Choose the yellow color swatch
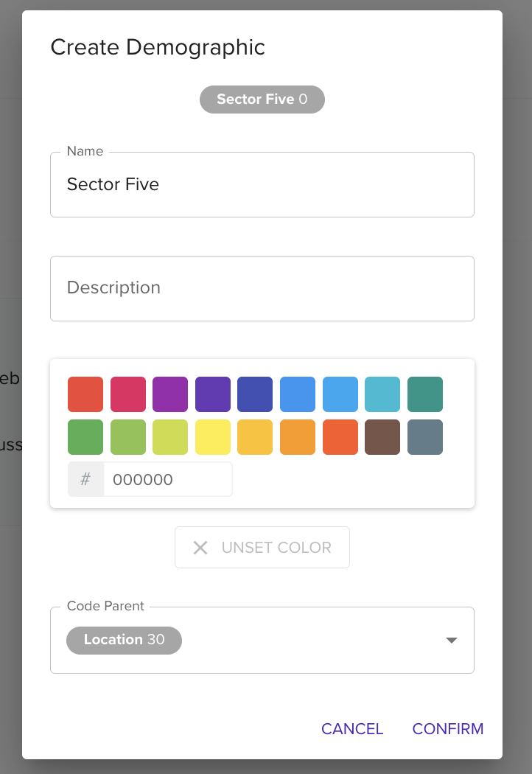Screen dimensions: 532x774 coord(213,437)
